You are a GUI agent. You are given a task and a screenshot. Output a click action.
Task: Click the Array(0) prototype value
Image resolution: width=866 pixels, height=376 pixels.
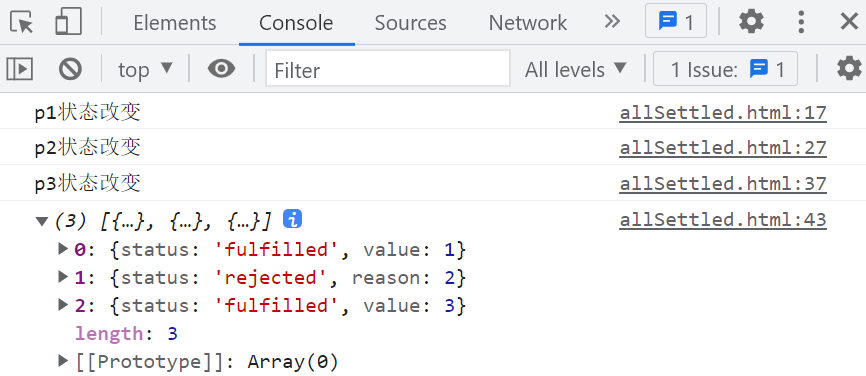[293, 362]
